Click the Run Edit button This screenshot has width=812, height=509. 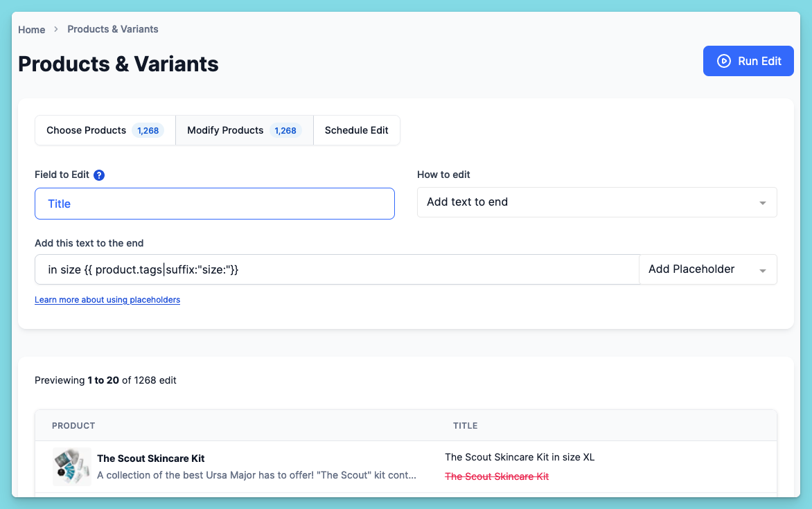pos(748,61)
